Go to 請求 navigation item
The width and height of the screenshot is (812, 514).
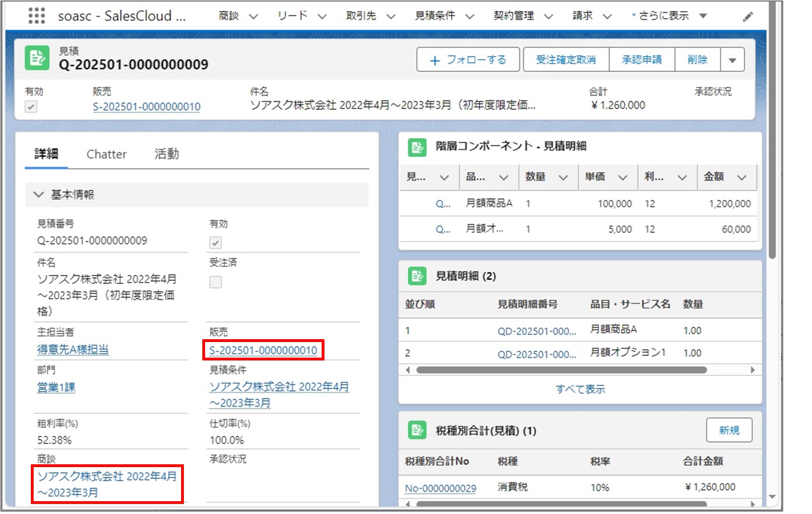pos(582,16)
